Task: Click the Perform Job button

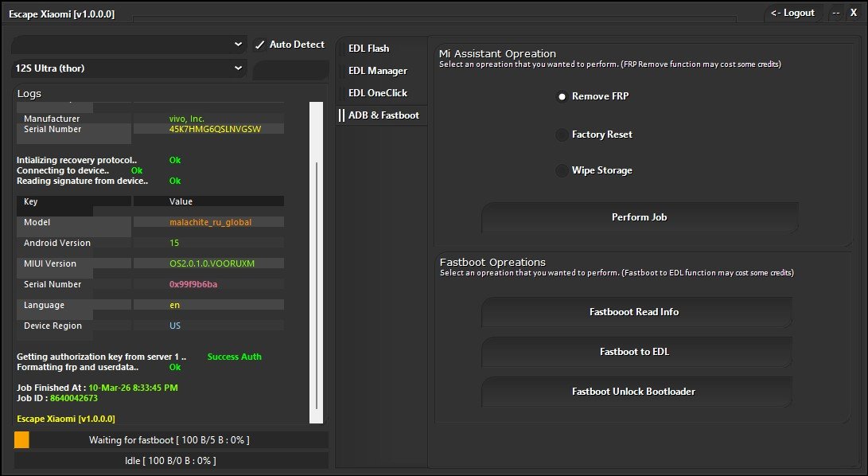Action: click(x=639, y=217)
